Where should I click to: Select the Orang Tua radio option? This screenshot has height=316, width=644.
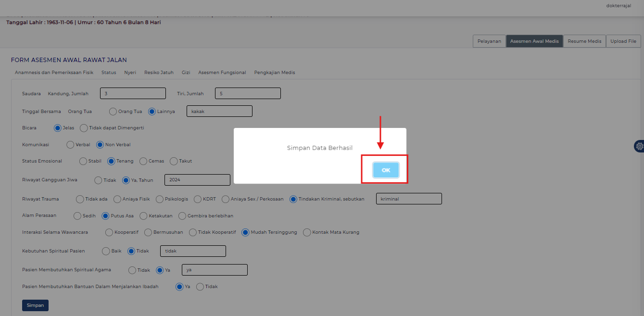tap(113, 112)
